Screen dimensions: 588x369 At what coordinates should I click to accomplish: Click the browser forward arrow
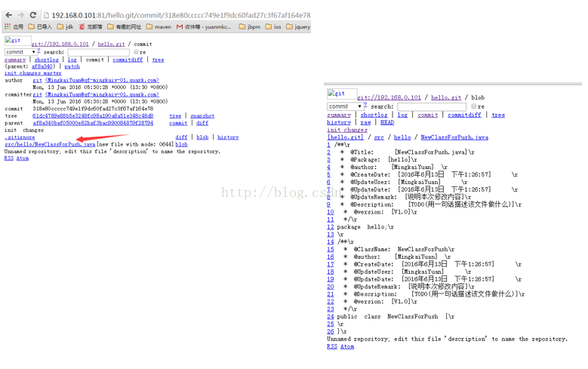point(20,15)
